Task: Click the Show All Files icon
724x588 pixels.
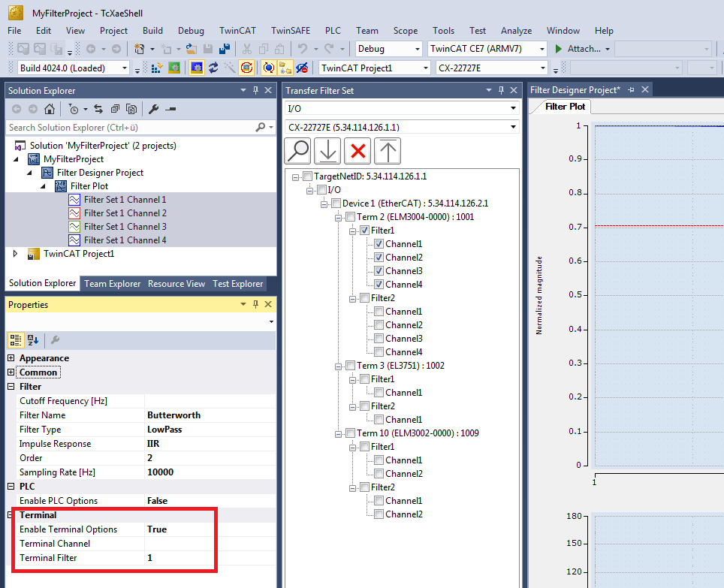Action: 131,110
